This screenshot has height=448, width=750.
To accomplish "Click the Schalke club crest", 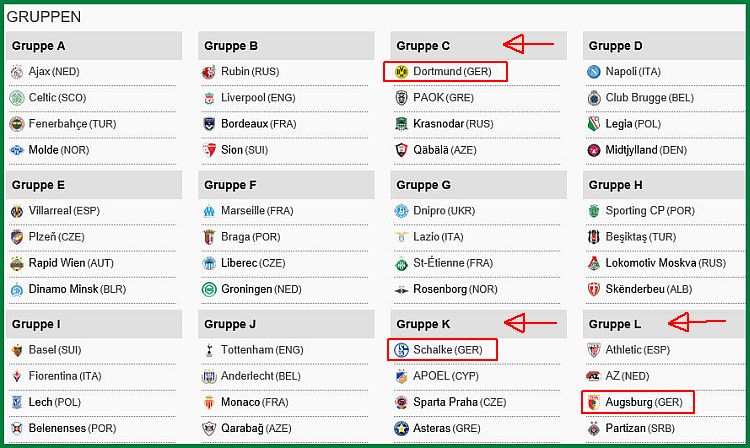I will click(401, 350).
